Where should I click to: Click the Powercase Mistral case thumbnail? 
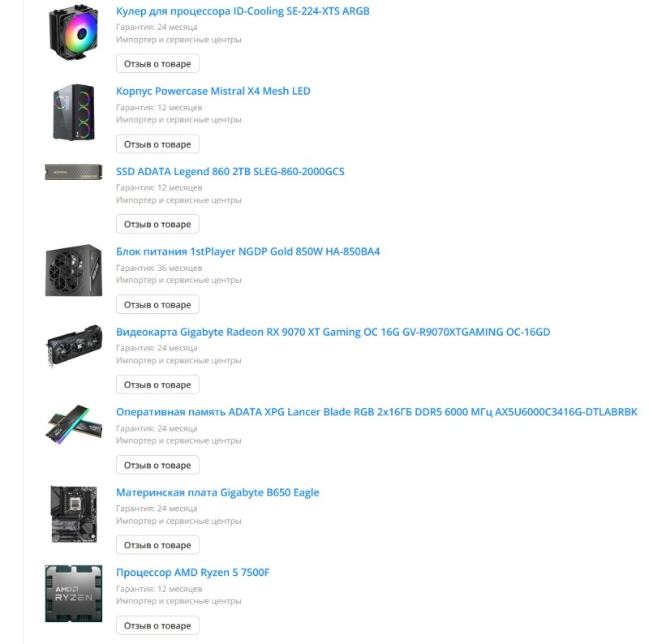pyautogui.click(x=74, y=112)
